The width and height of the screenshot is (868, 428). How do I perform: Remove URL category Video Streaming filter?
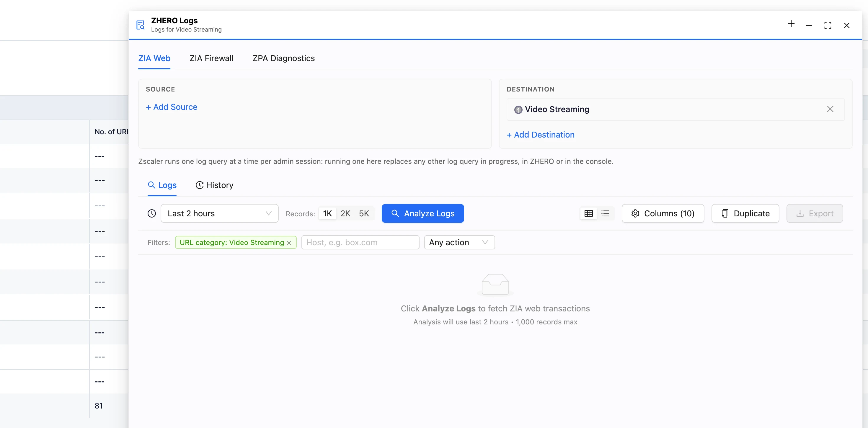289,243
